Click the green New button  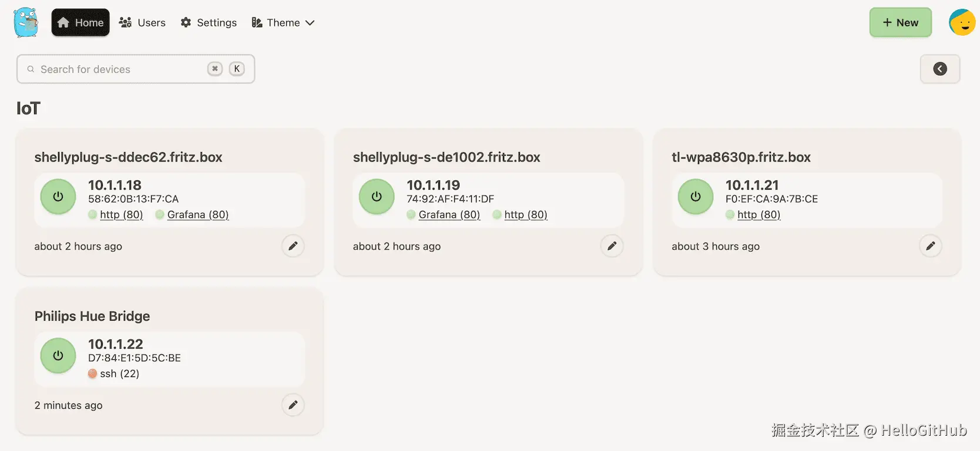[x=900, y=23]
